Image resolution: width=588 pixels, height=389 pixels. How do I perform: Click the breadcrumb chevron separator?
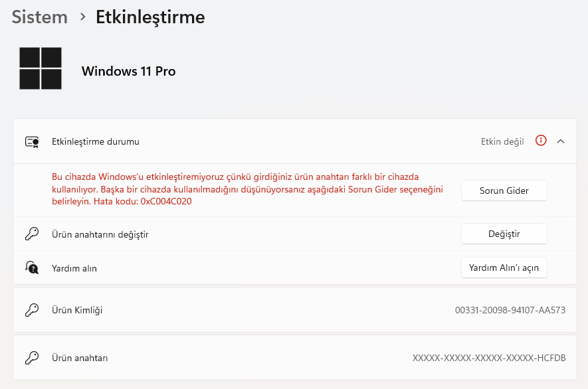(83, 17)
